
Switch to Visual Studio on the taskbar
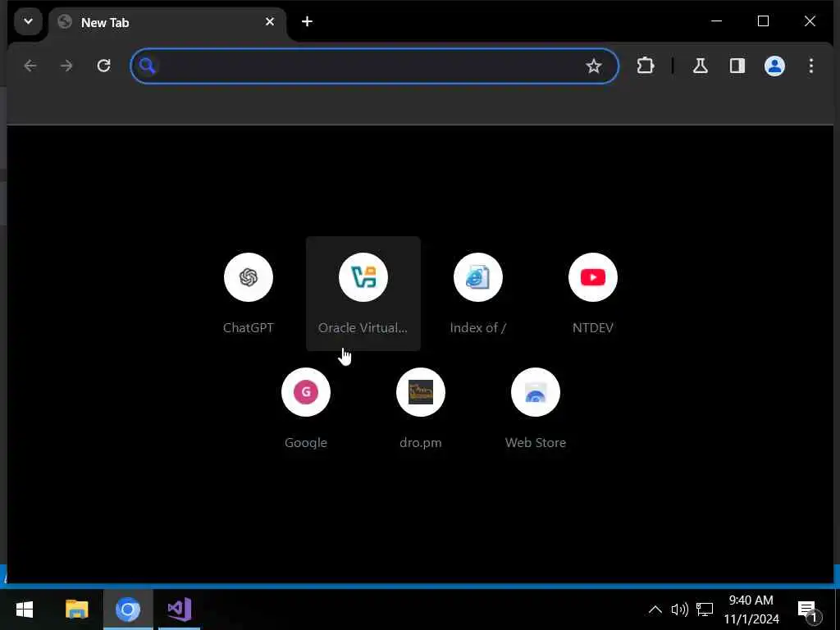(x=180, y=609)
